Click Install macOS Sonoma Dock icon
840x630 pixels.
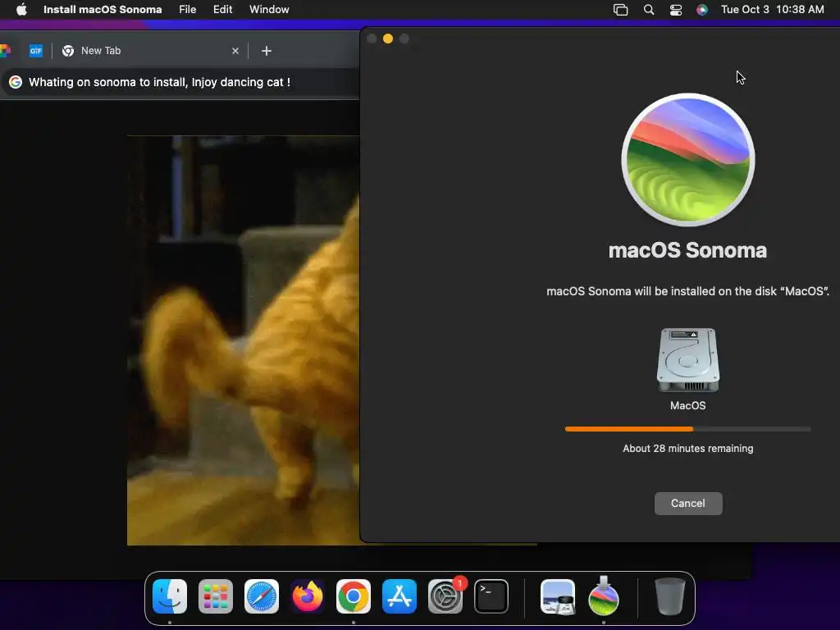604,596
